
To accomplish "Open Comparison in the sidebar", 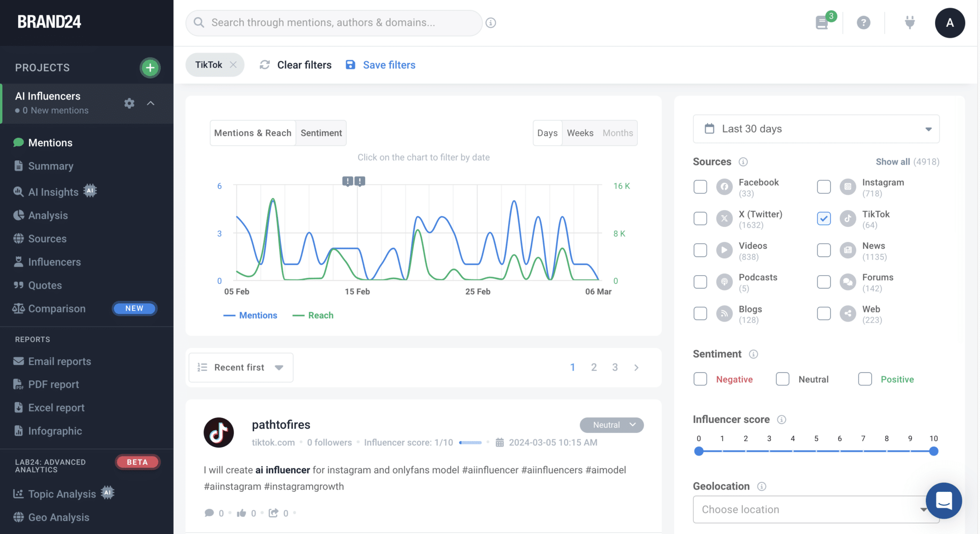I will point(56,309).
